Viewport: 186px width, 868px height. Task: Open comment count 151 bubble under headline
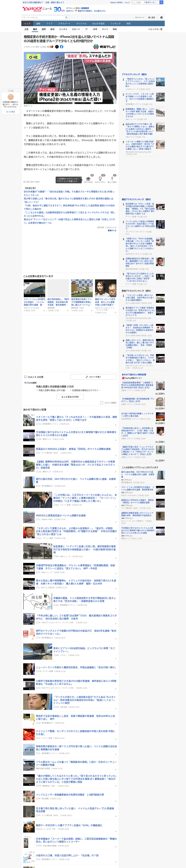[44, 47]
